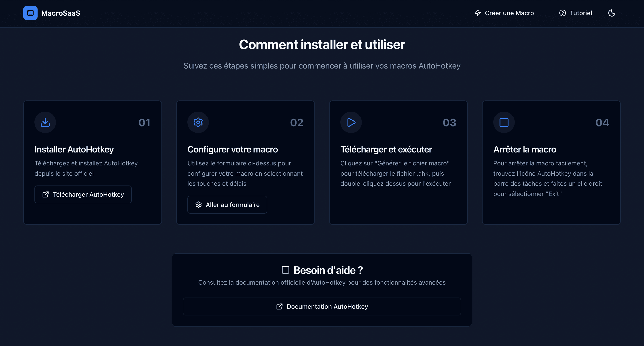Viewport: 644px width, 346px height.
Task: Open the Documentation AutoHotkey link
Action: click(x=322, y=306)
